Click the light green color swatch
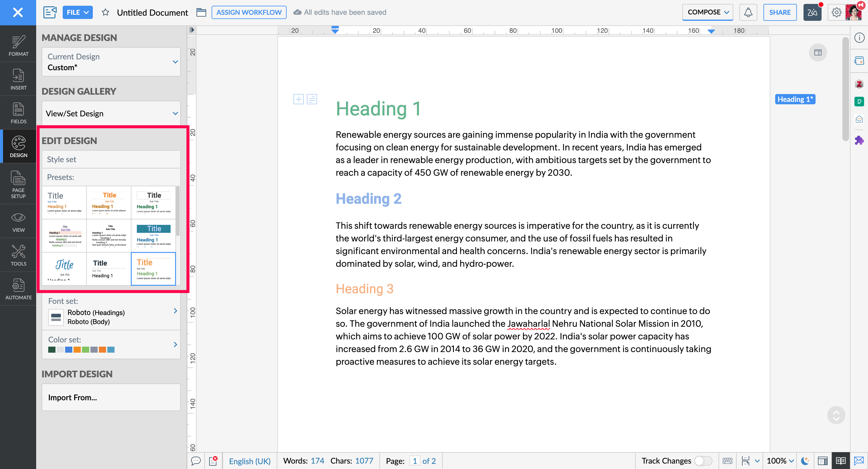 pos(85,350)
